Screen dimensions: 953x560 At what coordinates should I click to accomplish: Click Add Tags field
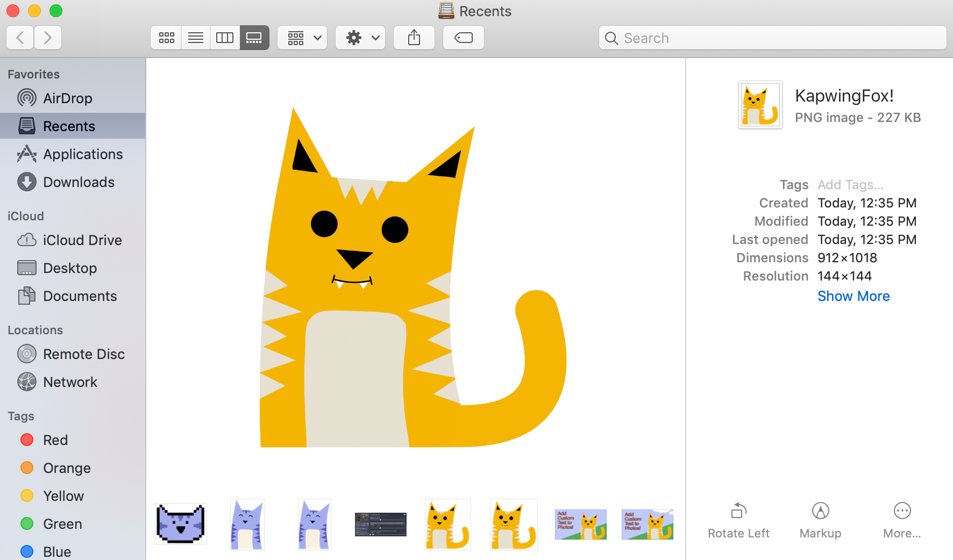[850, 185]
